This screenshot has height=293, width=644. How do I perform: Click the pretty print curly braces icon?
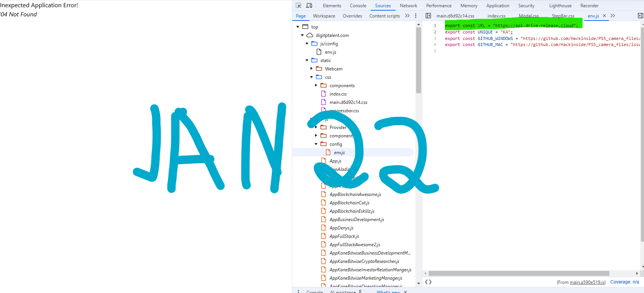[x=428, y=282]
